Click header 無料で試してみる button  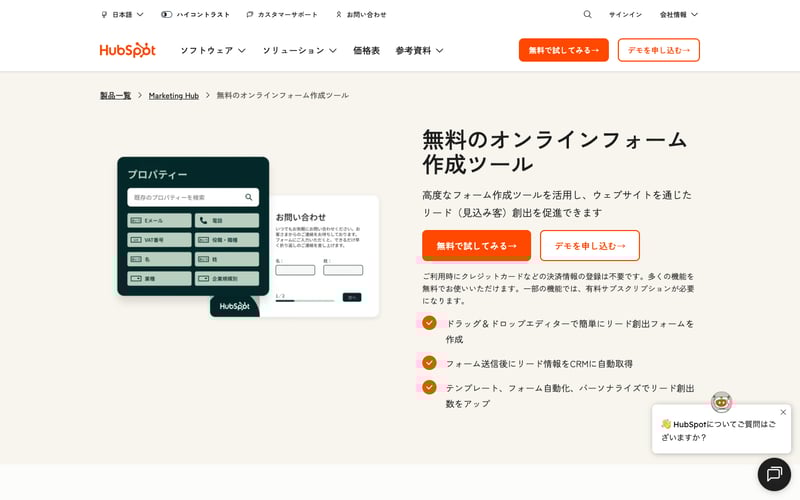click(x=564, y=50)
